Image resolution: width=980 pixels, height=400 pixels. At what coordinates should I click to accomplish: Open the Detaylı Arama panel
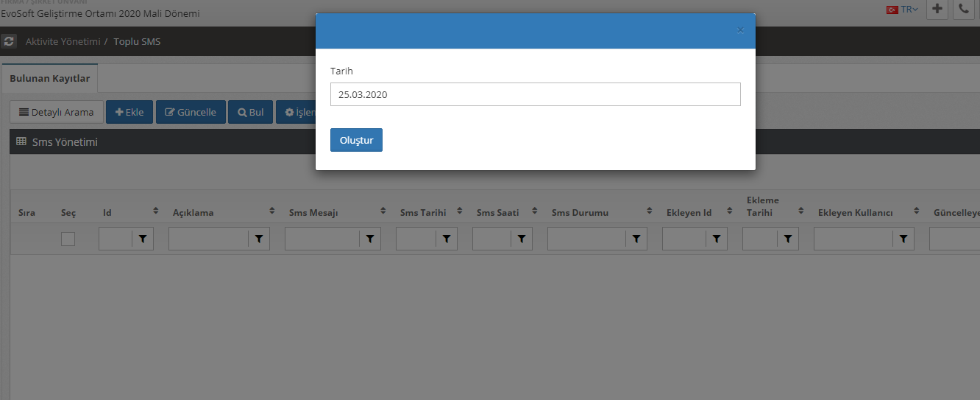[57, 112]
